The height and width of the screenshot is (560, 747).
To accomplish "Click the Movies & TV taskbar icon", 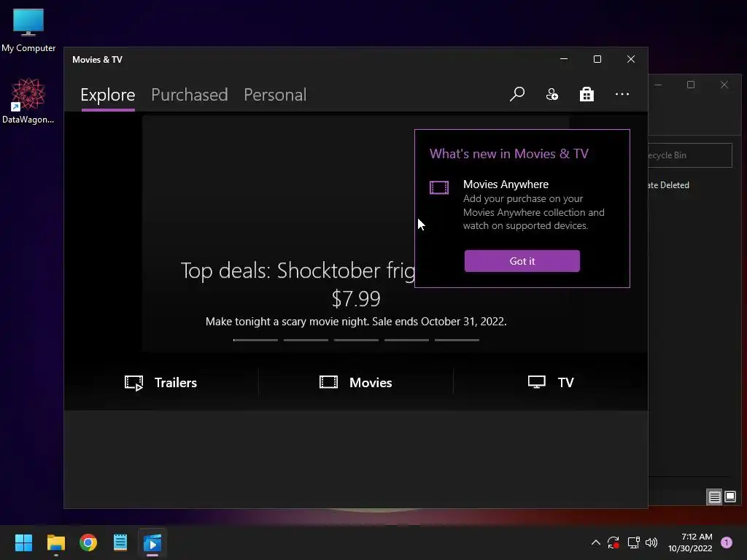I will click(152, 542).
